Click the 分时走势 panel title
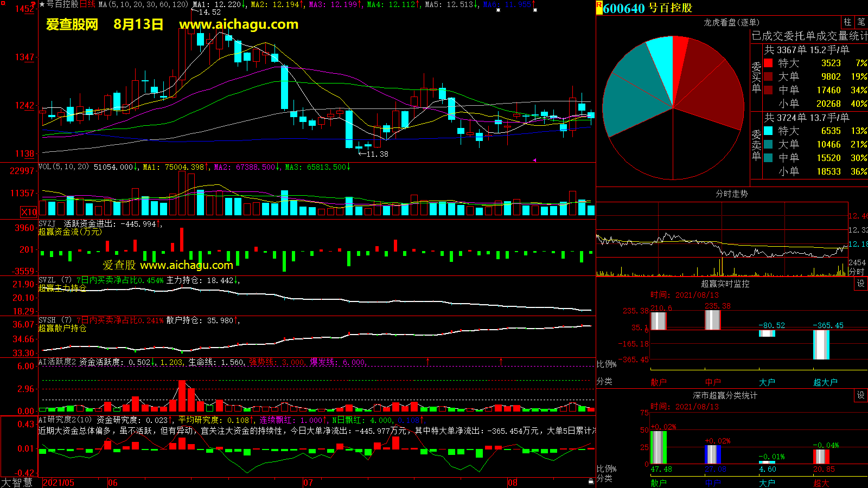Screen dimensions: 868x488 pyautogui.click(x=731, y=194)
